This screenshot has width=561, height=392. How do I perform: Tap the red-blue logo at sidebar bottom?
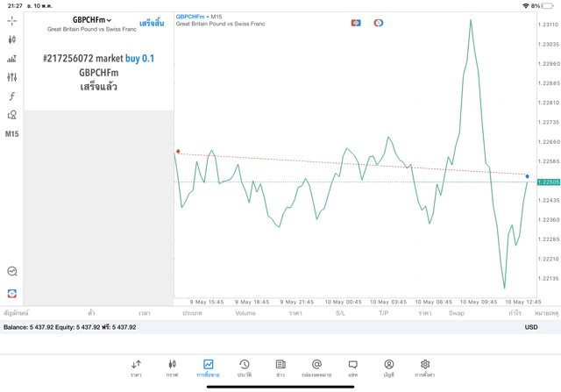click(11, 294)
